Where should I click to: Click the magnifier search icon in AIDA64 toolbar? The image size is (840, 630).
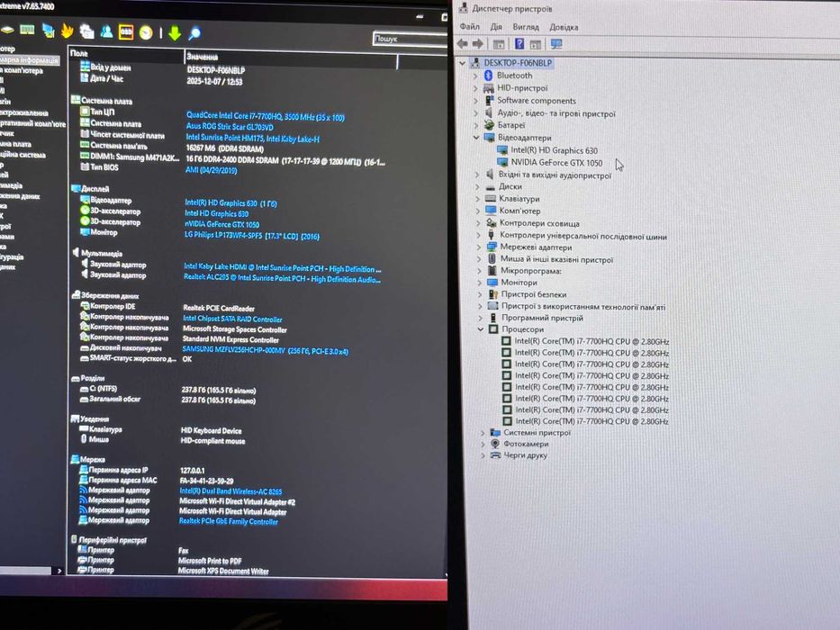[x=194, y=33]
